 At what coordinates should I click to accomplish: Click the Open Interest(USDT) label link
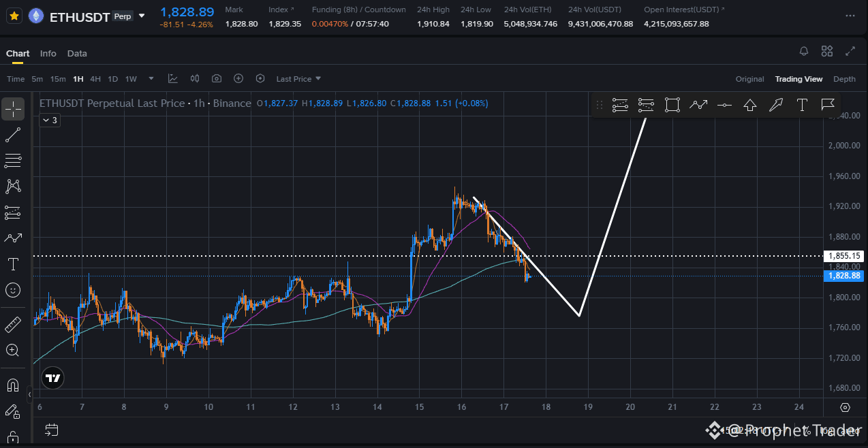point(685,10)
